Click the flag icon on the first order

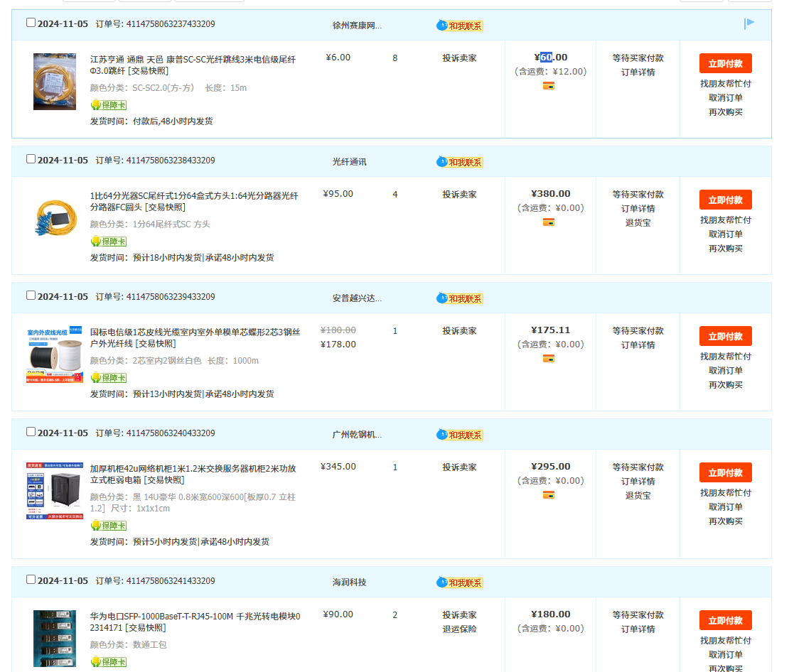[x=749, y=23]
